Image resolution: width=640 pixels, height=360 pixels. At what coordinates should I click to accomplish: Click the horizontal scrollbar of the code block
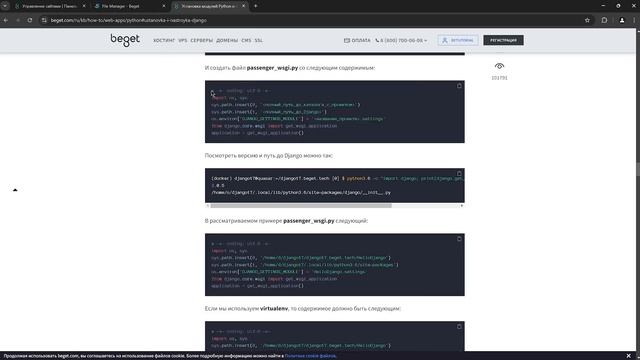click(x=301, y=206)
